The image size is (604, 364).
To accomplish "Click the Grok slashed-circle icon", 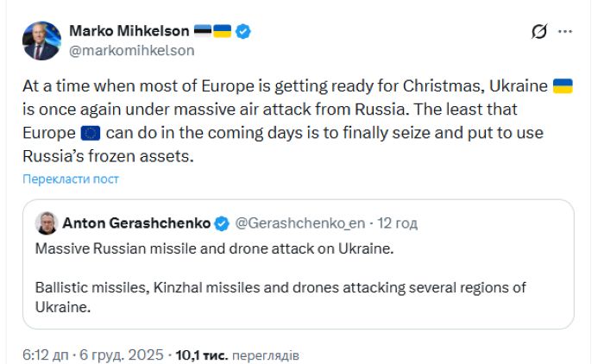I will point(539,32).
